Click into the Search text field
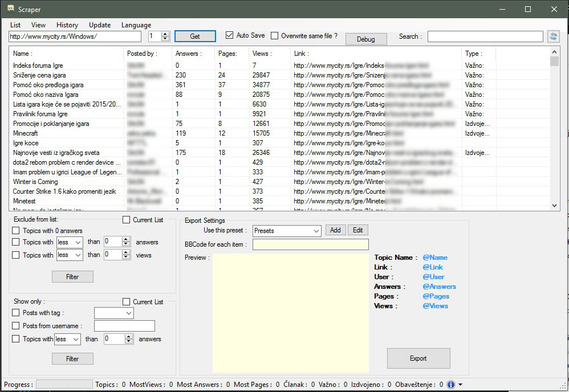 (x=485, y=36)
